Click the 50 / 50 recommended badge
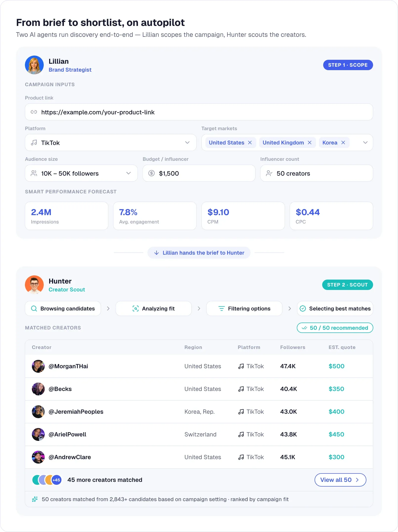This screenshot has width=398, height=532. [x=335, y=328]
